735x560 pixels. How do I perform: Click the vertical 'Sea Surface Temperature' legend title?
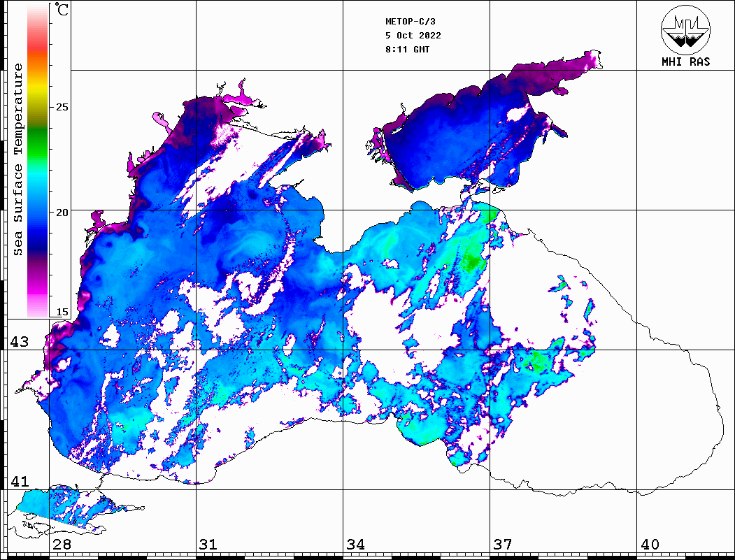point(18,160)
